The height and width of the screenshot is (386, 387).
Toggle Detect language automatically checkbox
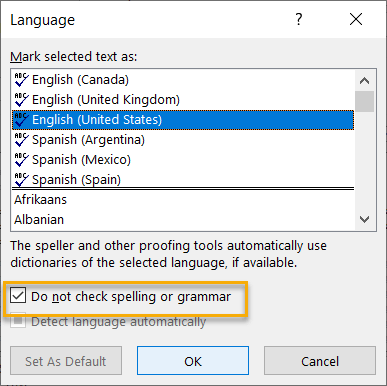tap(18, 321)
